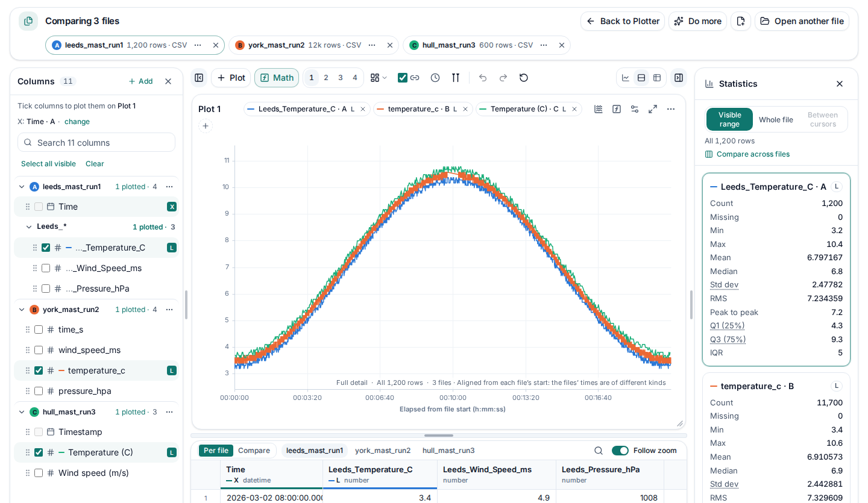Expand Plot 1 to fullscreen
This screenshot has height=503, width=868.
653,109
